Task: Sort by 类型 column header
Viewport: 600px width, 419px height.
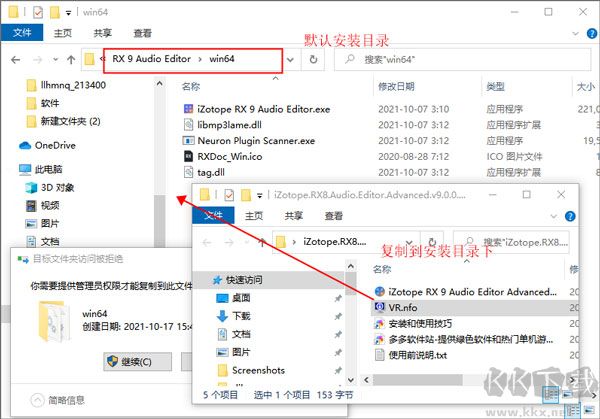Action: coord(495,86)
